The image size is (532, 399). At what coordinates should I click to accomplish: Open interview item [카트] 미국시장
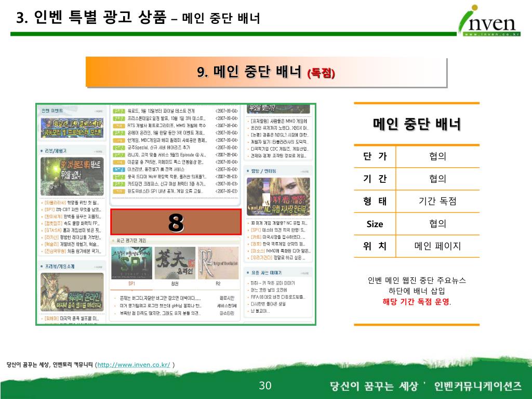click(x=277, y=237)
